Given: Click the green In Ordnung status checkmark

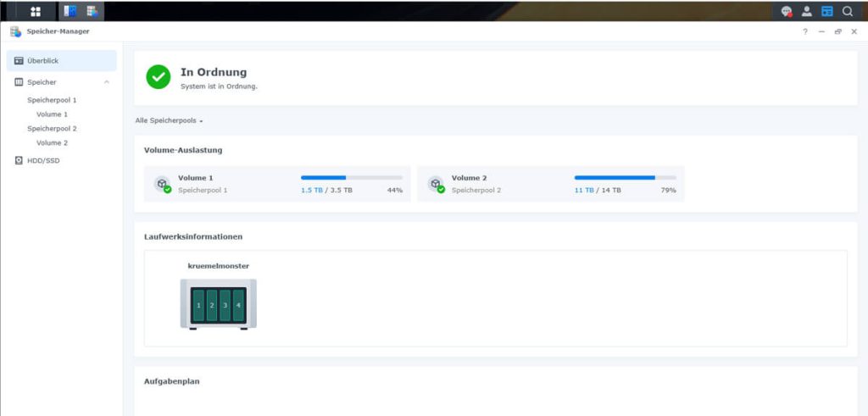Looking at the screenshot, I should (x=158, y=77).
